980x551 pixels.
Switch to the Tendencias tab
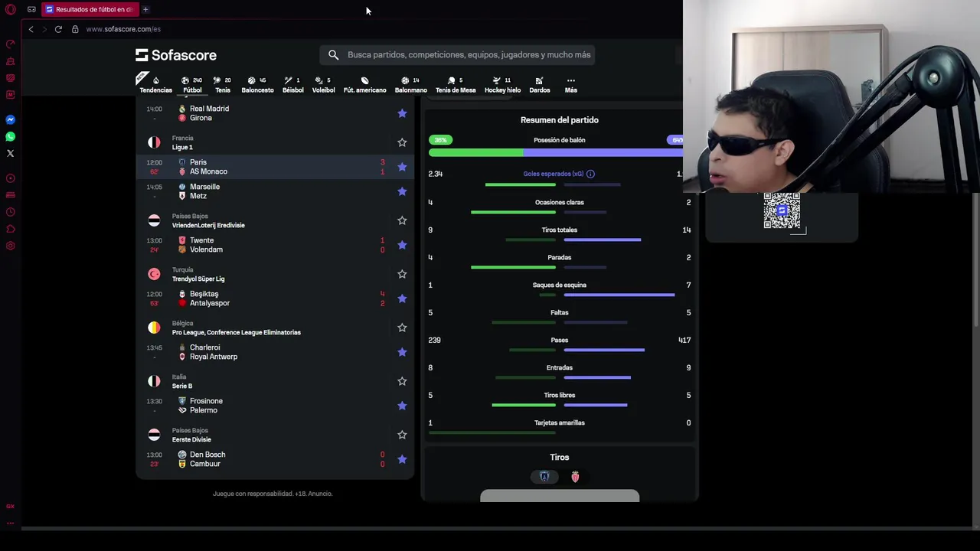tap(155, 84)
